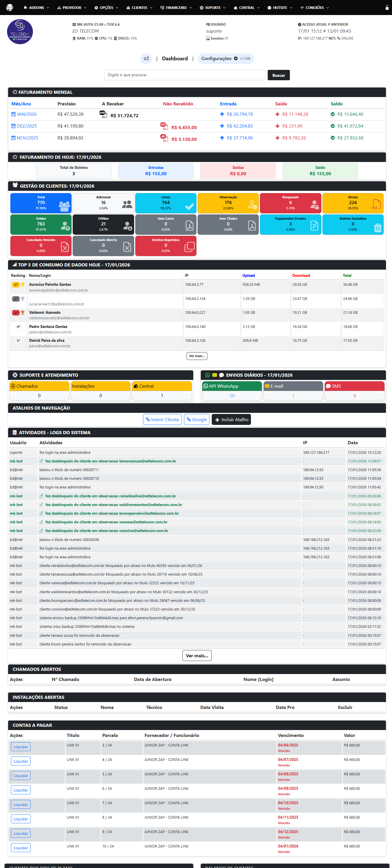Click trash icon in Boletos Excluídos tile
392x868 pixels.
pyautogui.click(x=377, y=228)
